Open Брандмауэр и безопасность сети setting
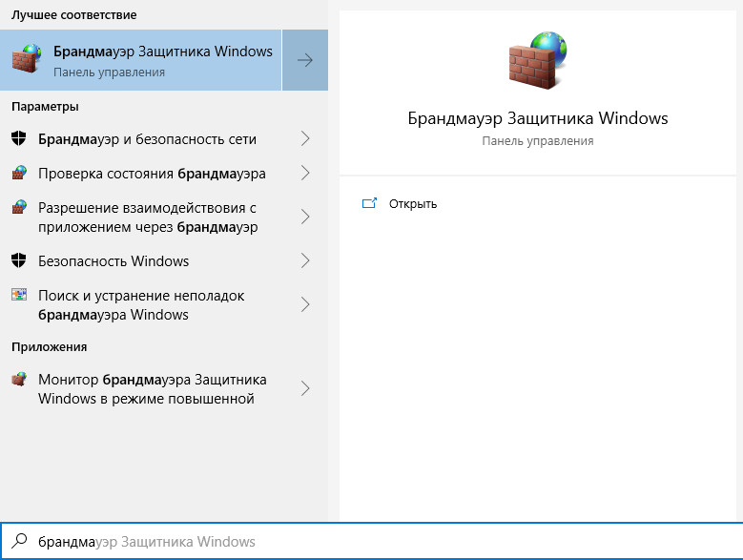The height and width of the screenshot is (560, 743). pyautogui.click(x=147, y=139)
